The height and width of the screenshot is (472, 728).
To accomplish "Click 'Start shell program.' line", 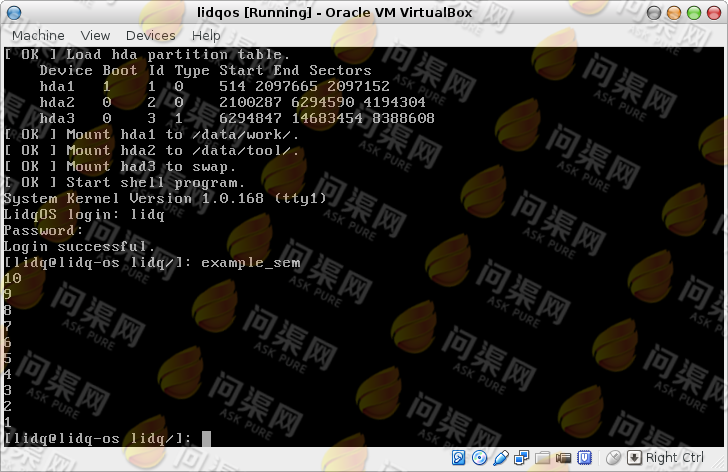I will [x=124, y=182].
